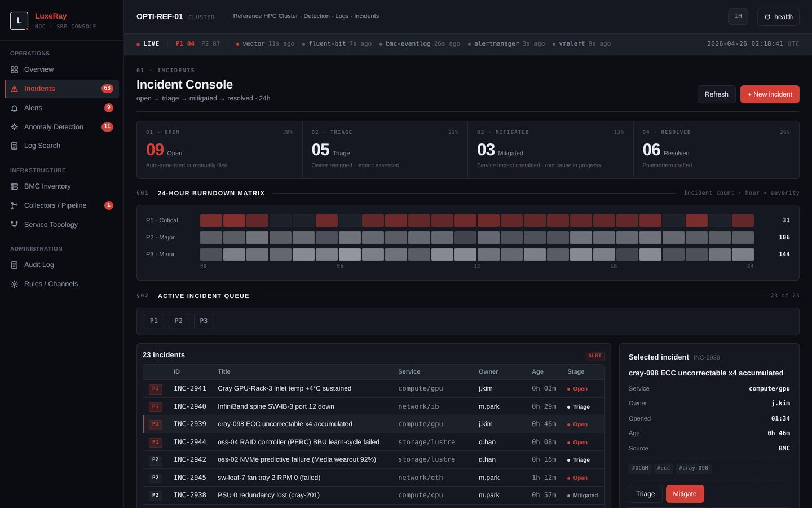Click the Audit Log icon

(14, 265)
